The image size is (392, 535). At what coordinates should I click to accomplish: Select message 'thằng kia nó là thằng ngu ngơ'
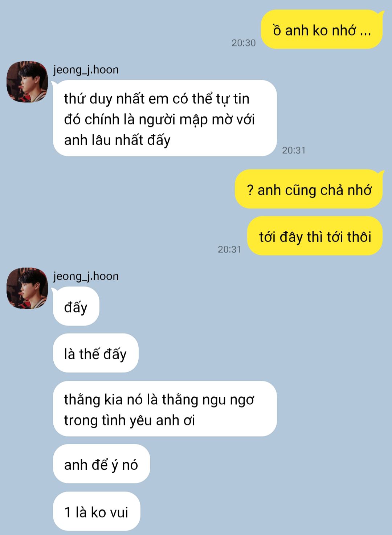[165, 409]
